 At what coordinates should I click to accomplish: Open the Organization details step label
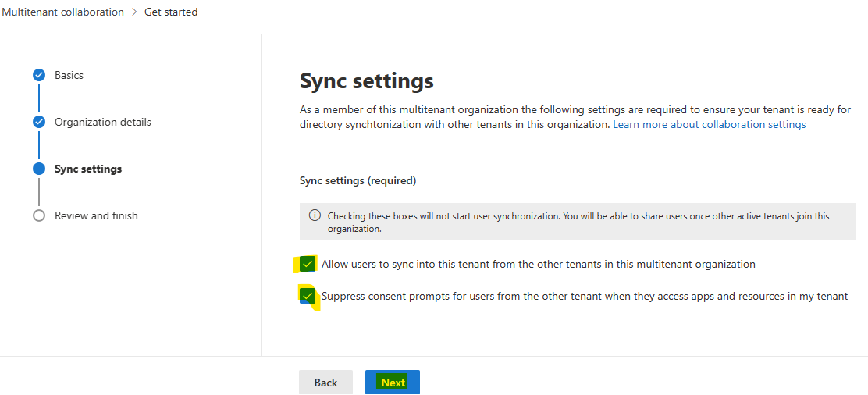pyautogui.click(x=103, y=122)
